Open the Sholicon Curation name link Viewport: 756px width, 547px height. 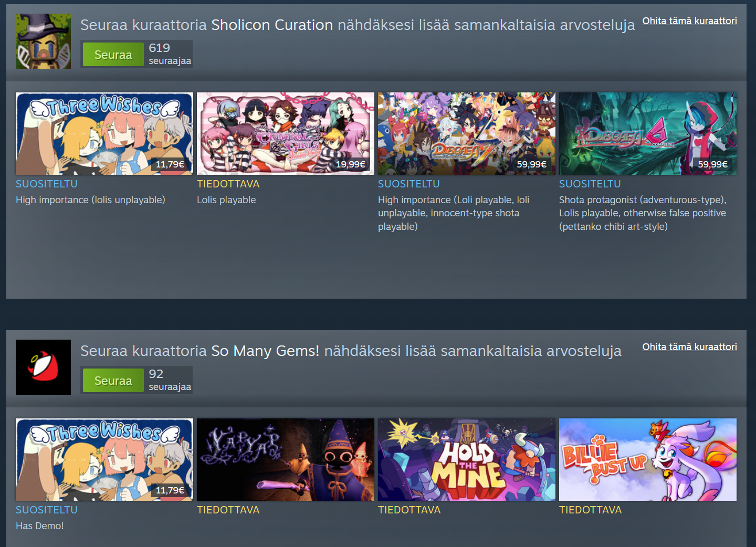pos(272,25)
